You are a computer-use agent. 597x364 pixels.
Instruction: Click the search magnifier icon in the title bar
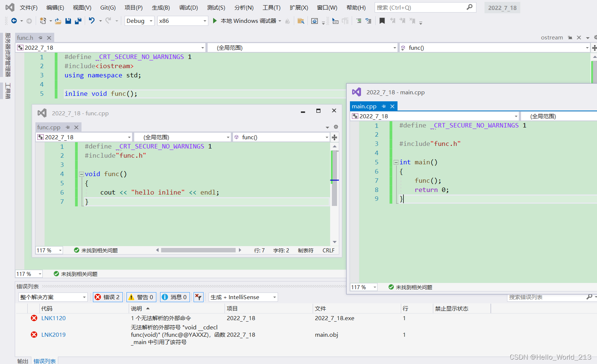(469, 7)
